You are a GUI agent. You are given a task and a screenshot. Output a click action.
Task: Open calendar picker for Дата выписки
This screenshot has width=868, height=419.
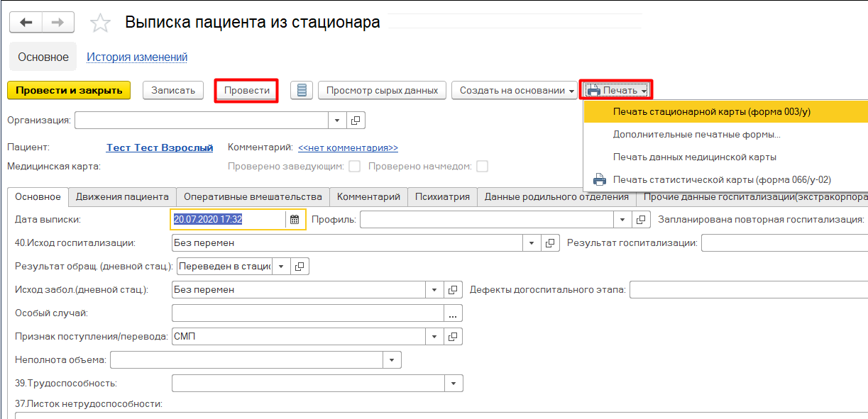[x=295, y=220]
